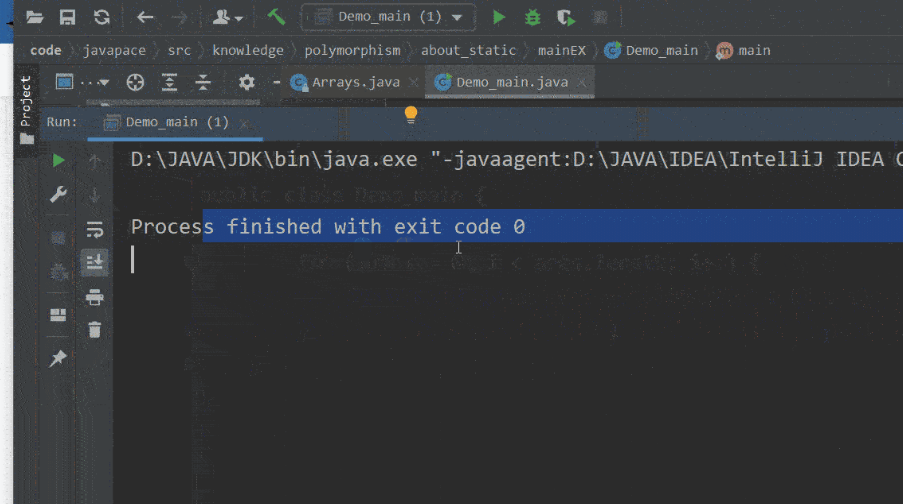This screenshot has height=504, width=903.
Task: Click the dimmed stop button in Run panel
Action: (x=58, y=238)
